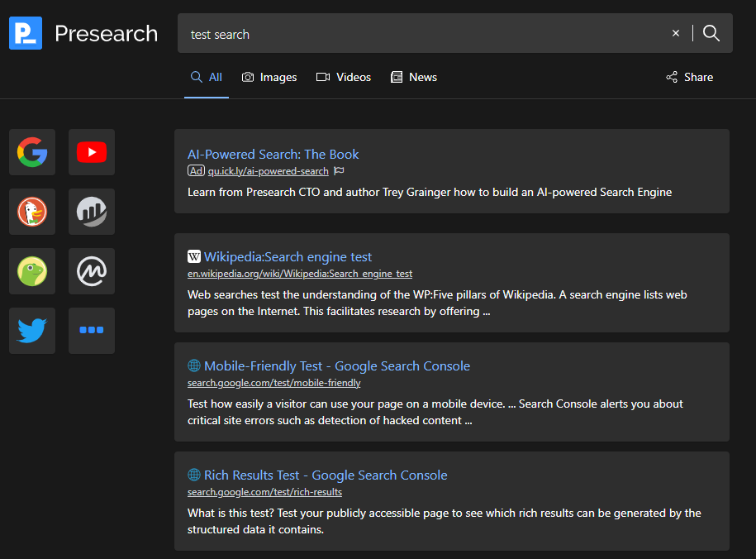Click the en.wikipedia.org result URL
756x559 pixels.
pos(300,274)
